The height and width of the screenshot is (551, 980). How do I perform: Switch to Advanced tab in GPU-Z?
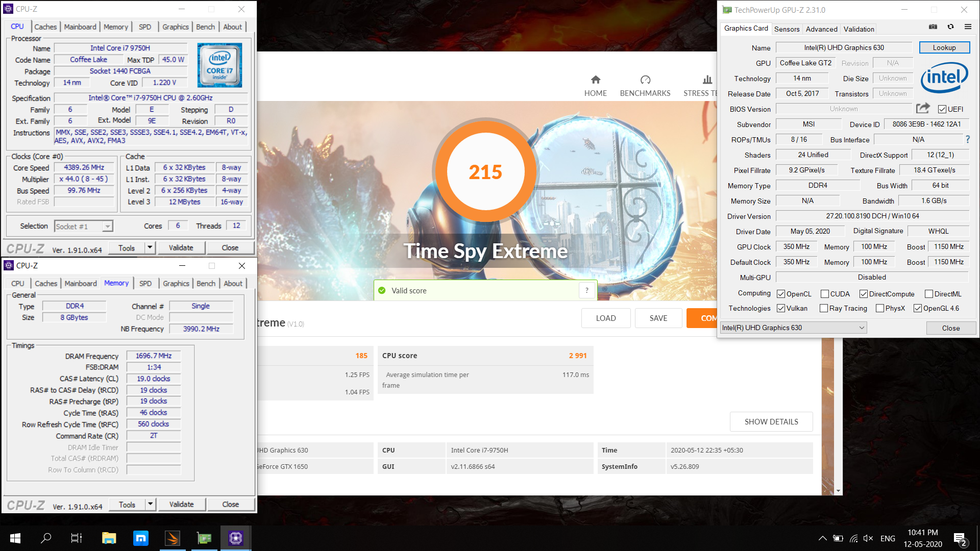pyautogui.click(x=821, y=29)
